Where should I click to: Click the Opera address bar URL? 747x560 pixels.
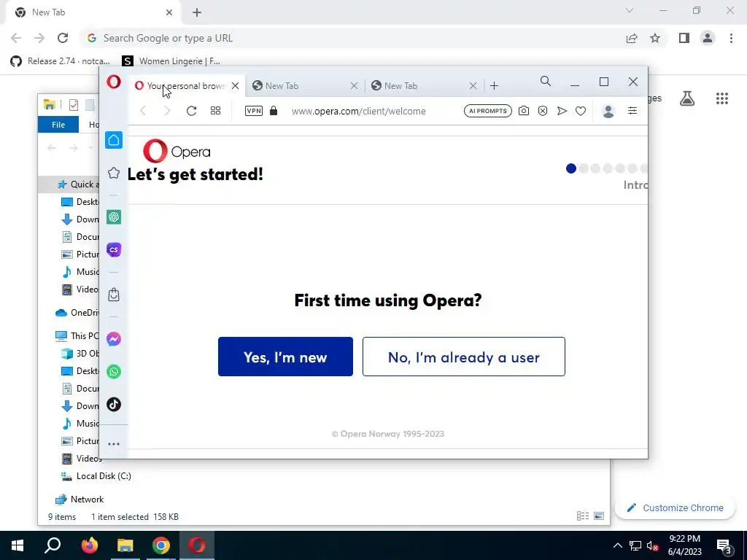tap(358, 111)
